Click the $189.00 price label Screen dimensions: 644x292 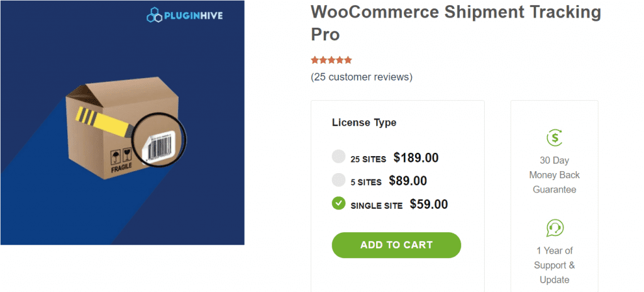[416, 158]
